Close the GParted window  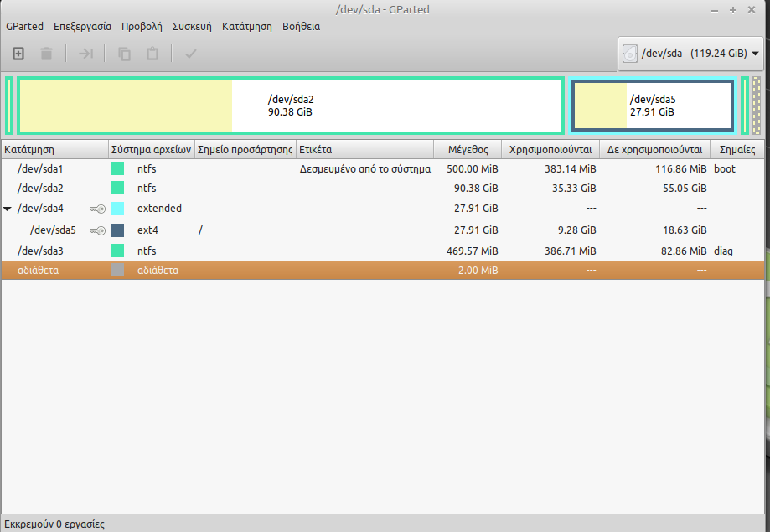click(x=752, y=10)
